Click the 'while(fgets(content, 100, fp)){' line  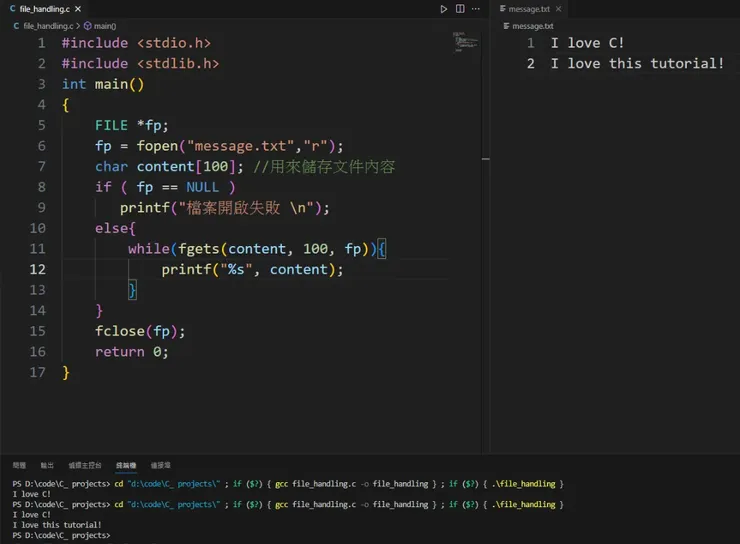257,249
